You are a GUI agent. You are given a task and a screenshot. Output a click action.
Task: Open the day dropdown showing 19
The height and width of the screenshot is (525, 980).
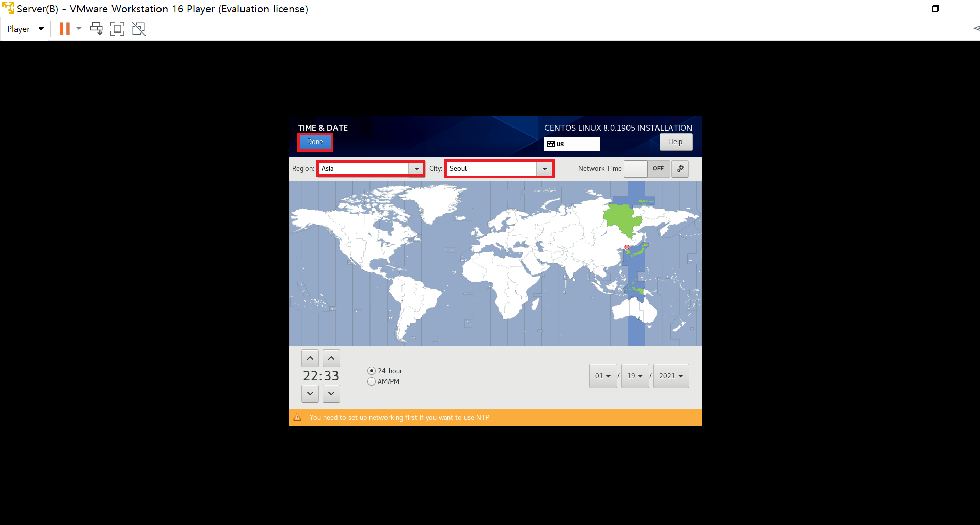[635, 376]
